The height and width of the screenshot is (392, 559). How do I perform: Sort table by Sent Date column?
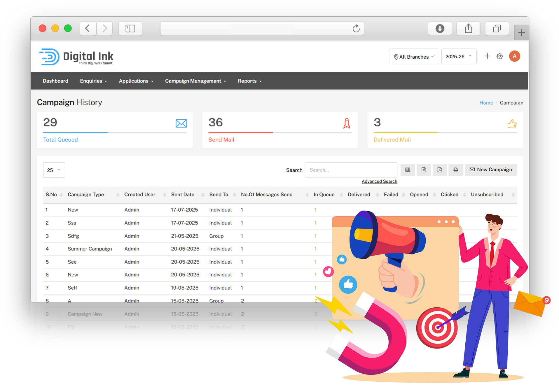click(x=183, y=195)
